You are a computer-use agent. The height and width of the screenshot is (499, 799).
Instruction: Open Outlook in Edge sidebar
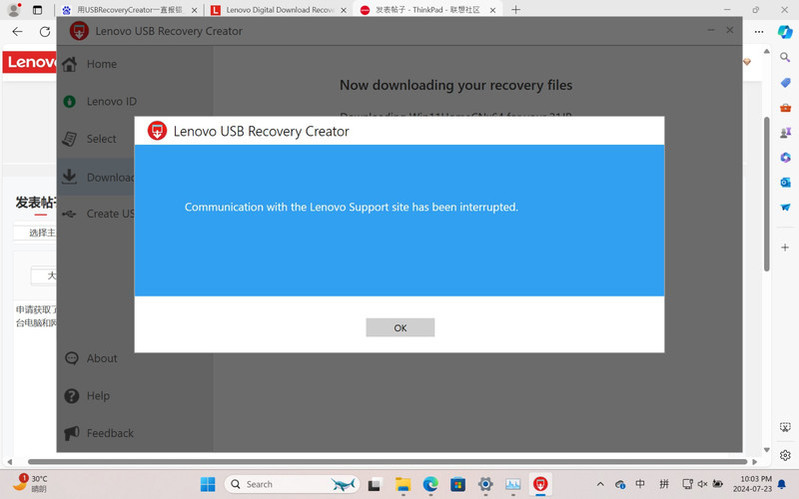pos(785,182)
